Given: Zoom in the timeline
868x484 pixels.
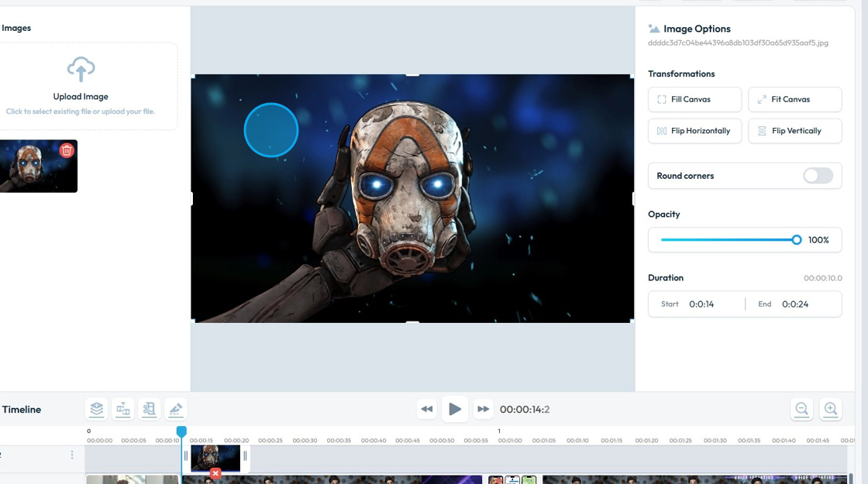Looking at the screenshot, I should click(830, 410).
